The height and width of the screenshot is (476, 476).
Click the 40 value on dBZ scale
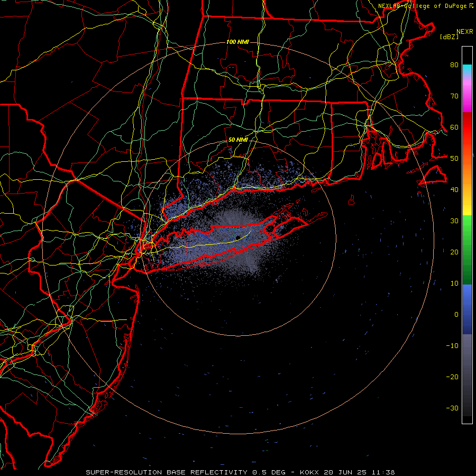(x=454, y=190)
